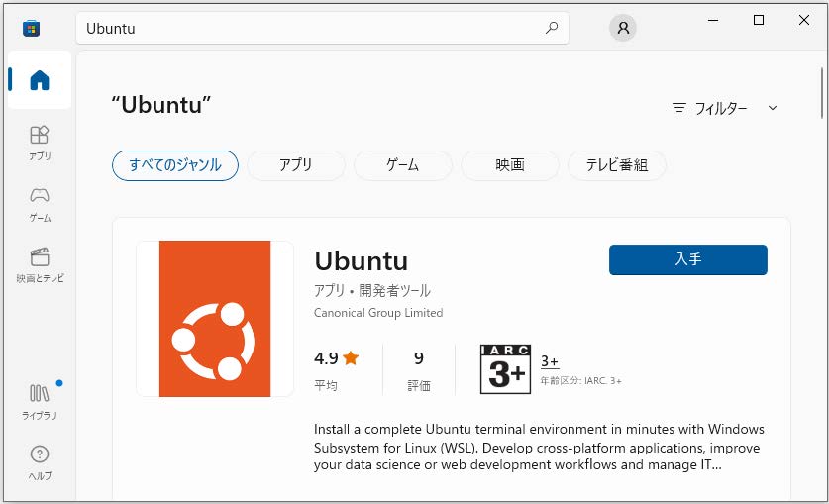Select the 映画 category tab
This screenshot has height=504, width=829.
(x=510, y=165)
